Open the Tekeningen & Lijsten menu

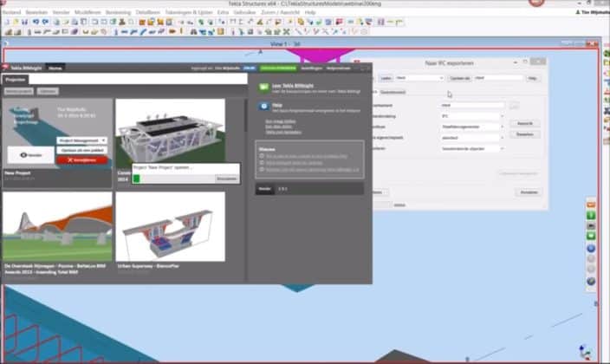pyautogui.click(x=189, y=12)
